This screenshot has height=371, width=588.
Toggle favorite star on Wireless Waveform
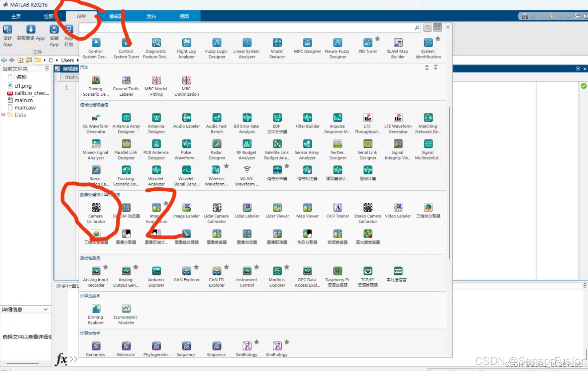(226, 166)
